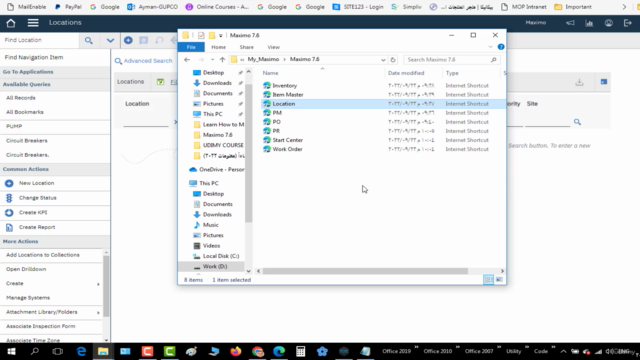Screen dimensions: 640x360
Task: Expand Attachment Library/Folders submenu
Action: pos(98,312)
